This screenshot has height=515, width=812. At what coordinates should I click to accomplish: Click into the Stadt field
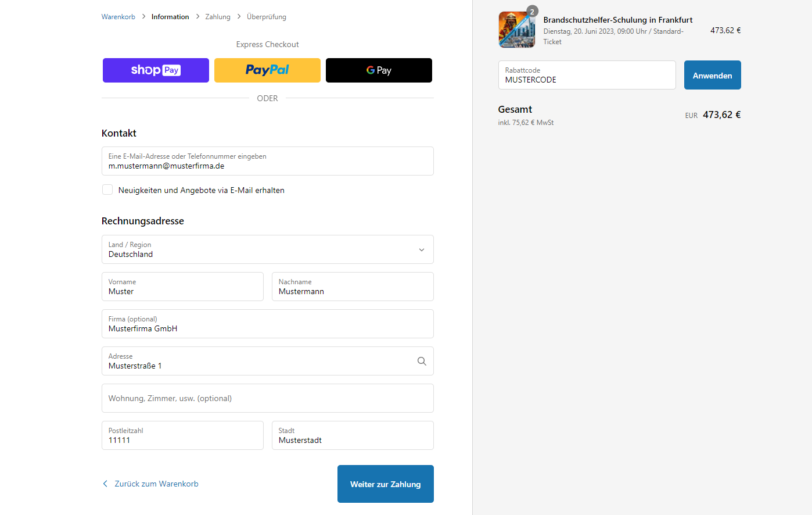(x=353, y=435)
